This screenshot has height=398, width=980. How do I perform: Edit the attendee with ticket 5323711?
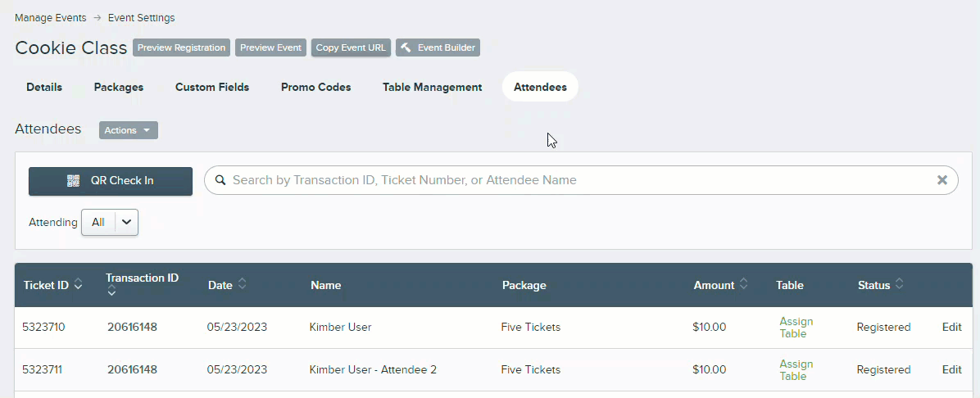click(x=952, y=369)
